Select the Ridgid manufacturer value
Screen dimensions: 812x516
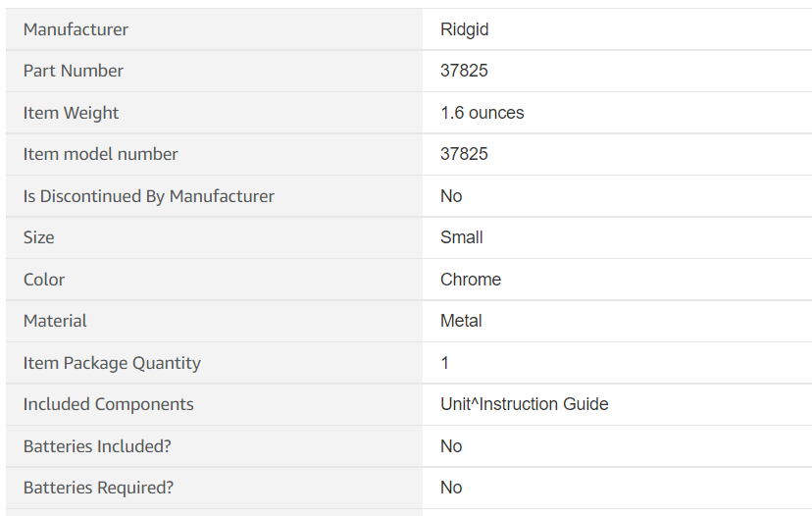(464, 29)
